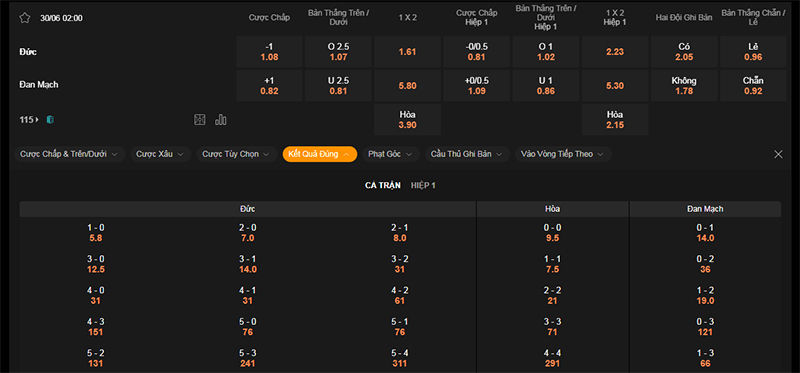Bet Đan Mạch to win at 5.80
Screen dimensions: 800x373
407,86
